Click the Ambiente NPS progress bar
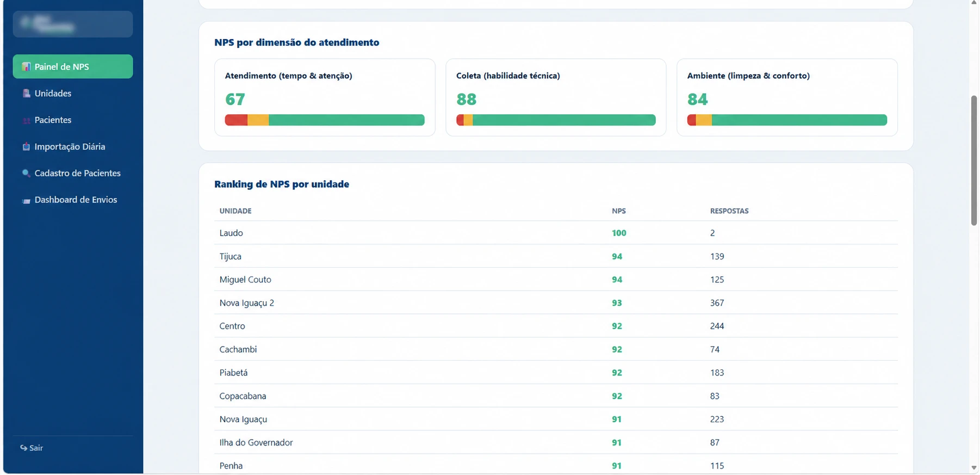This screenshot has height=475, width=980. (787, 120)
